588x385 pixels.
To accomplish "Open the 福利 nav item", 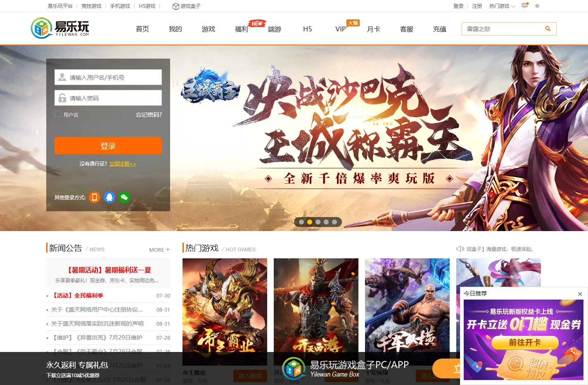I will pyautogui.click(x=242, y=29).
